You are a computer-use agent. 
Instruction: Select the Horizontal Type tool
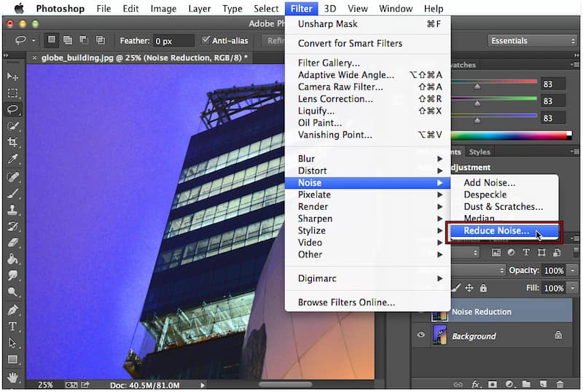(12, 326)
